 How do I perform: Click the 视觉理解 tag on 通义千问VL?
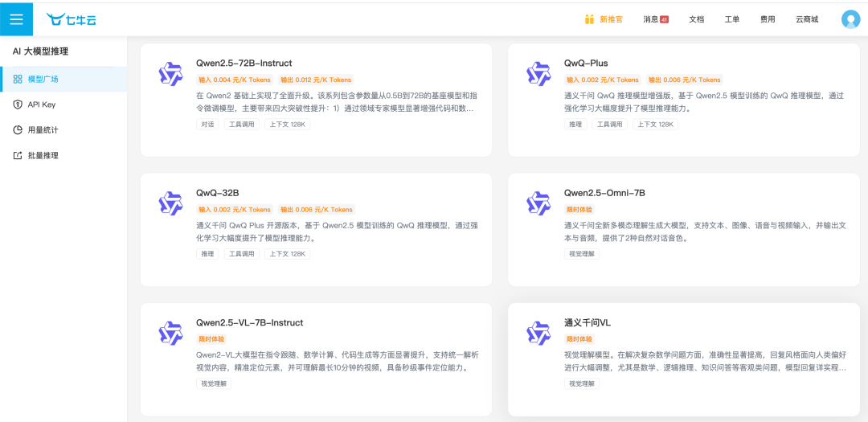582,383
